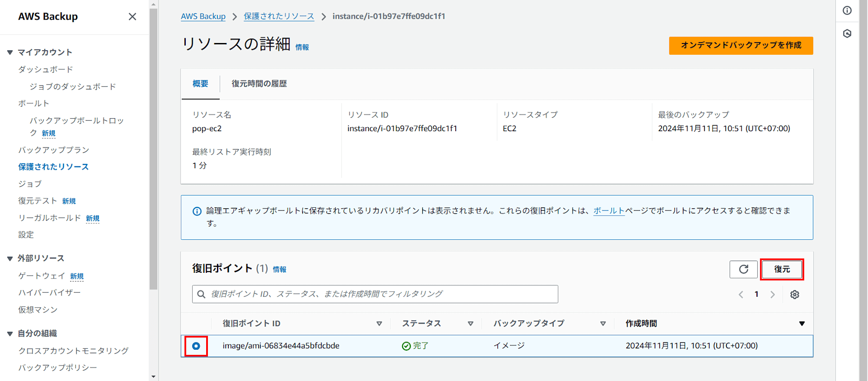
Task: Click recovery point ID image/ami-06834e44a5bfdcbde
Action: [281, 346]
